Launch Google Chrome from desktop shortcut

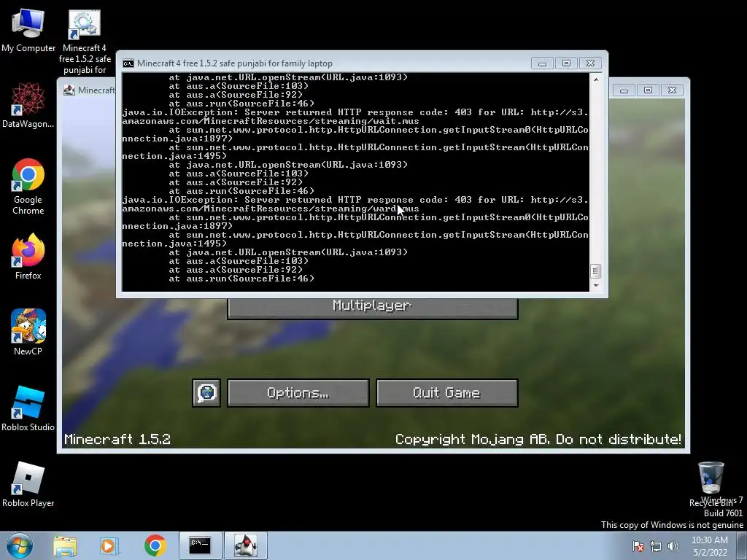click(28, 187)
